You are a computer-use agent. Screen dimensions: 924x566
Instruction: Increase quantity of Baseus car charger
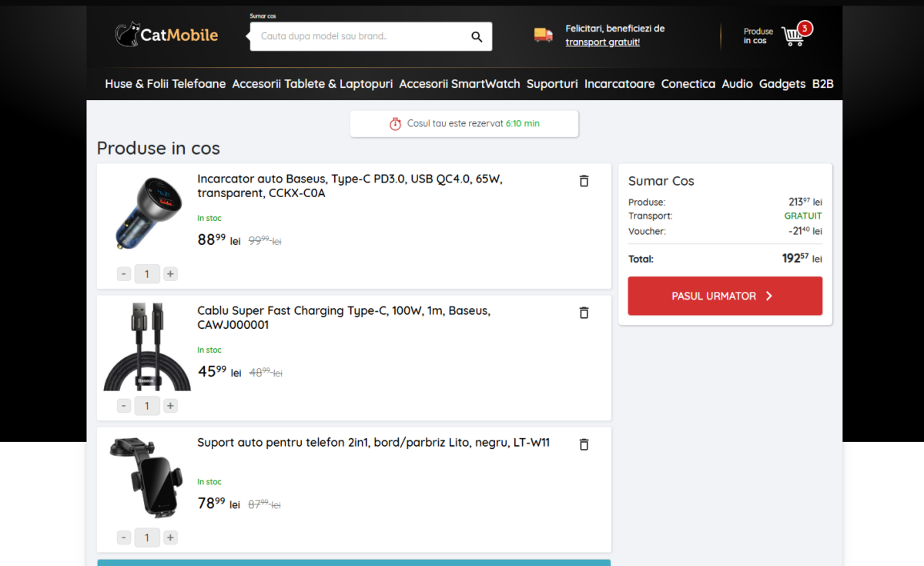[170, 273]
